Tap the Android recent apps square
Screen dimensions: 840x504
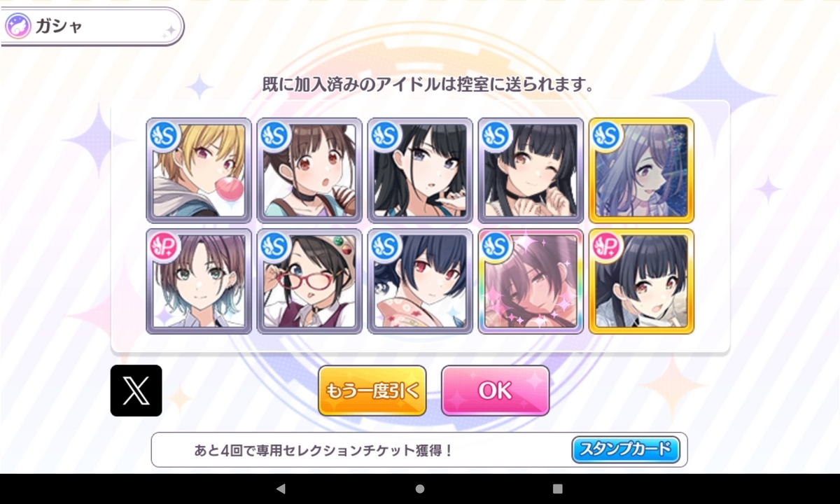558,489
